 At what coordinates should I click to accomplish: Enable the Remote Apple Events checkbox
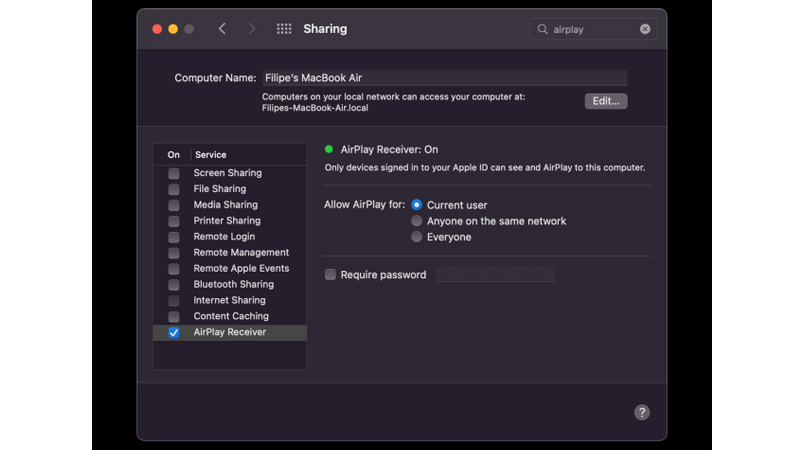pyautogui.click(x=174, y=269)
